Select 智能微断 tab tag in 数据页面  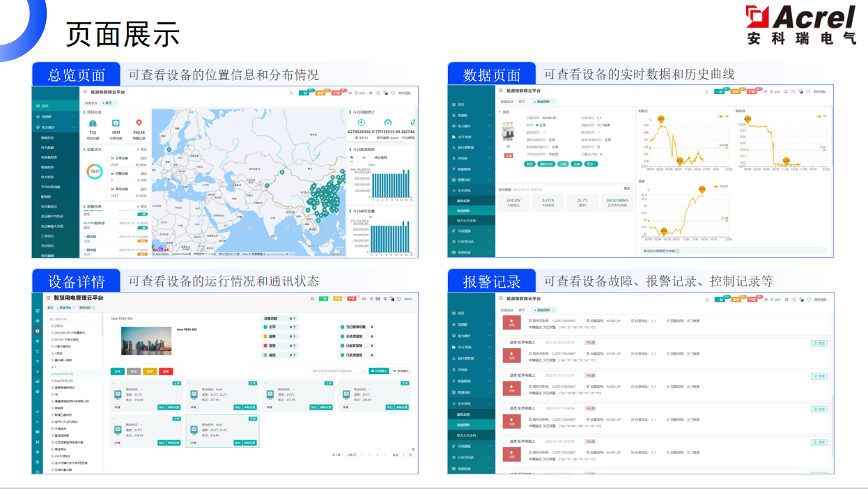pos(545,102)
